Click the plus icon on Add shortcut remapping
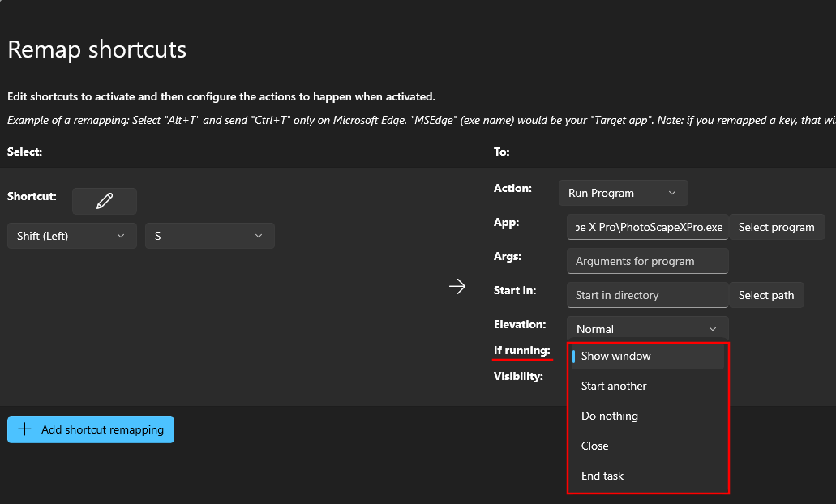The width and height of the screenshot is (836, 504). [x=24, y=429]
